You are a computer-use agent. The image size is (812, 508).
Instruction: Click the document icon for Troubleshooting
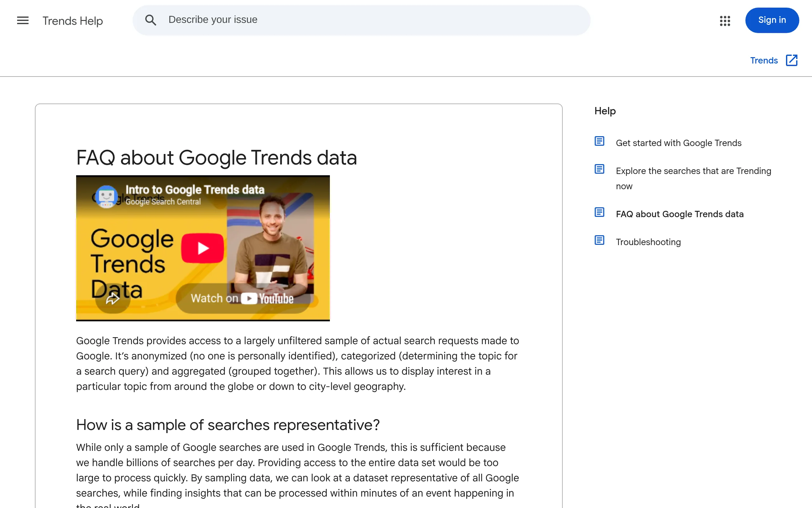point(599,240)
